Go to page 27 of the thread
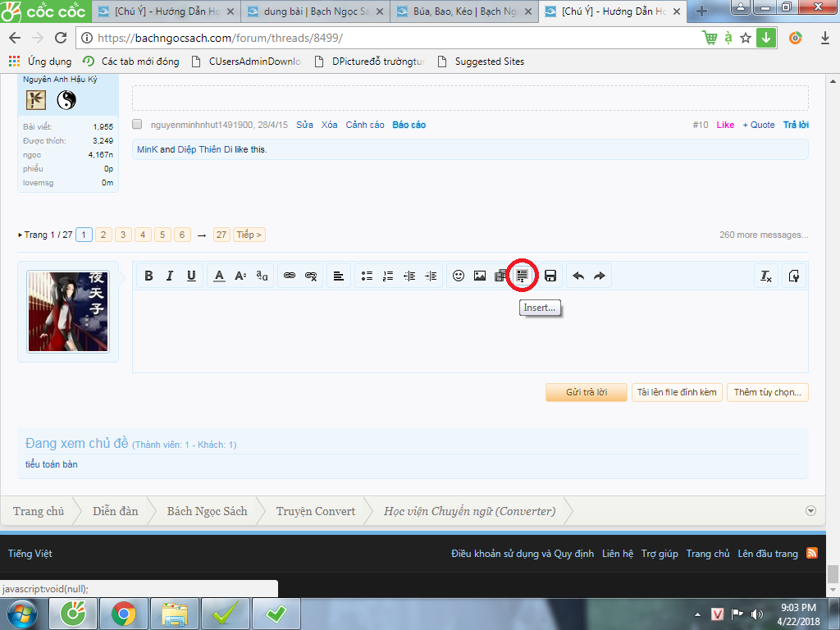Image resolution: width=840 pixels, height=630 pixels. tap(221, 235)
